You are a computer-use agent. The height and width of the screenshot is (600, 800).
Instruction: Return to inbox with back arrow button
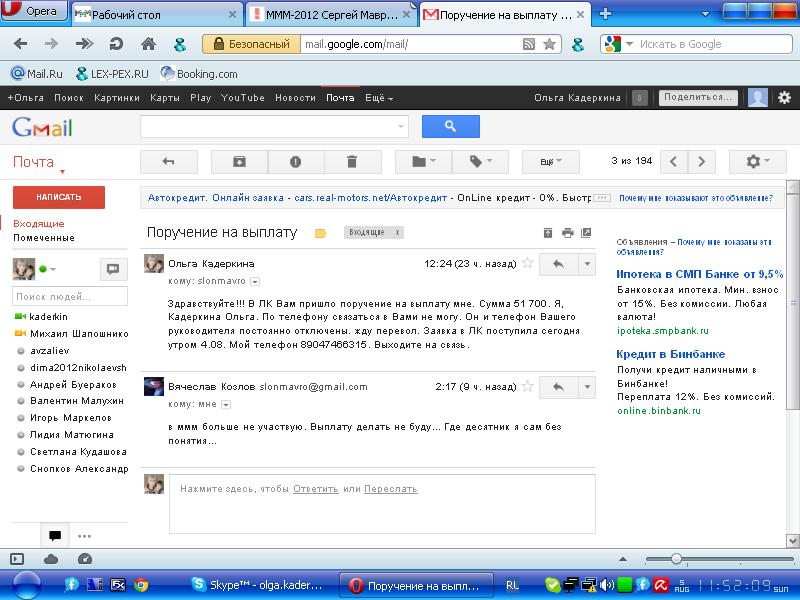click(x=168, y=162)
